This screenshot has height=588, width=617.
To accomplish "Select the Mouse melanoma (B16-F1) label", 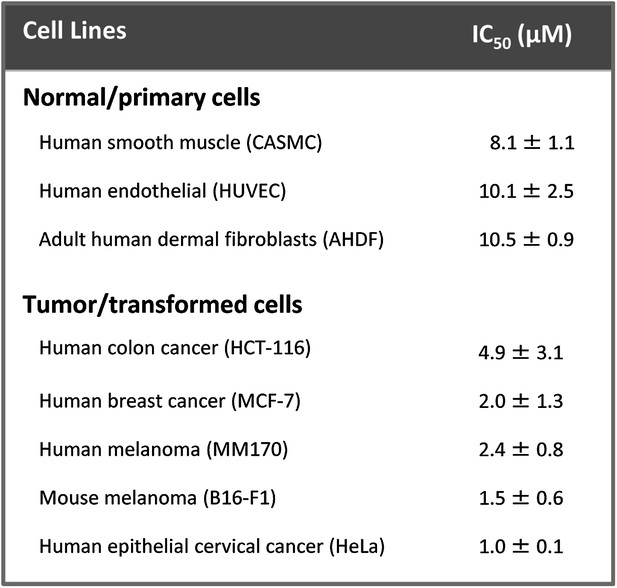I will (158, 498).
